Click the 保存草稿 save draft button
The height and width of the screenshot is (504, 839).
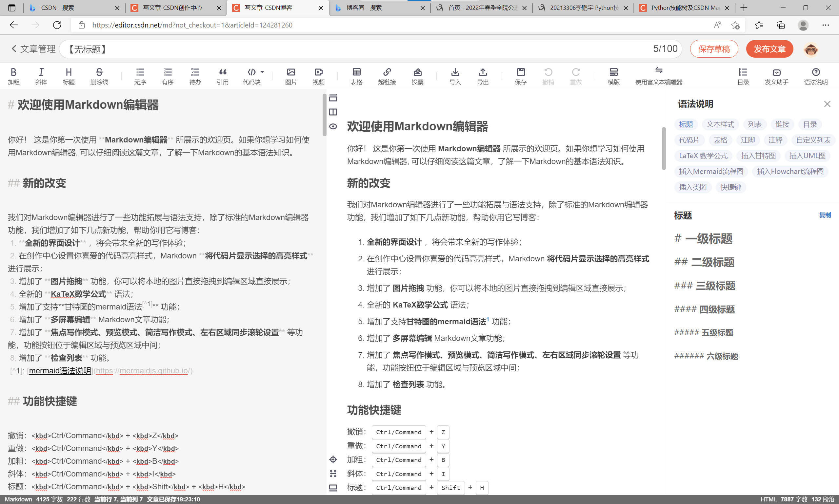(713, 49)
